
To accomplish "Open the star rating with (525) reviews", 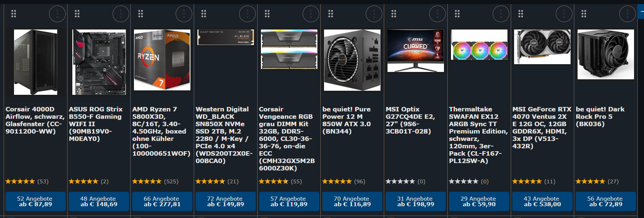I will (155, 181).
